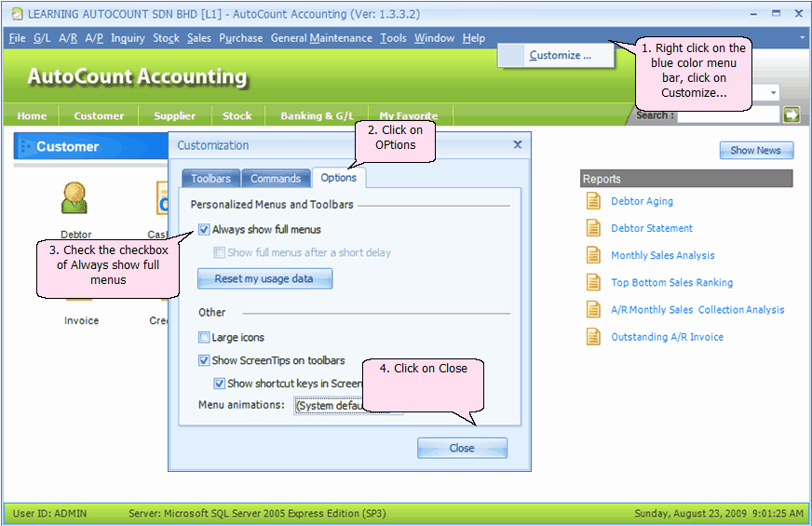Toggle Show shortcut keys in ScreenTips checkbox
The width and height of the screenshot is (812, 526).
point(219,384)
